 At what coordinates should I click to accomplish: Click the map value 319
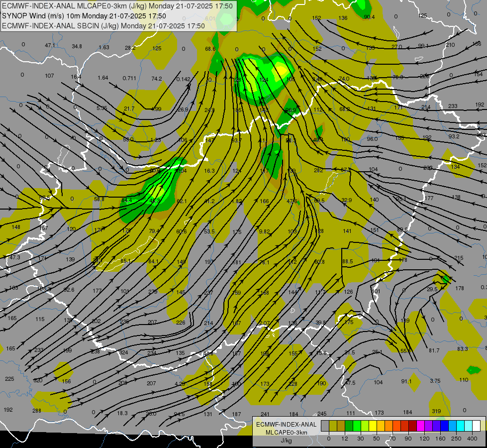pyautogui.click(x=436, y=411)
